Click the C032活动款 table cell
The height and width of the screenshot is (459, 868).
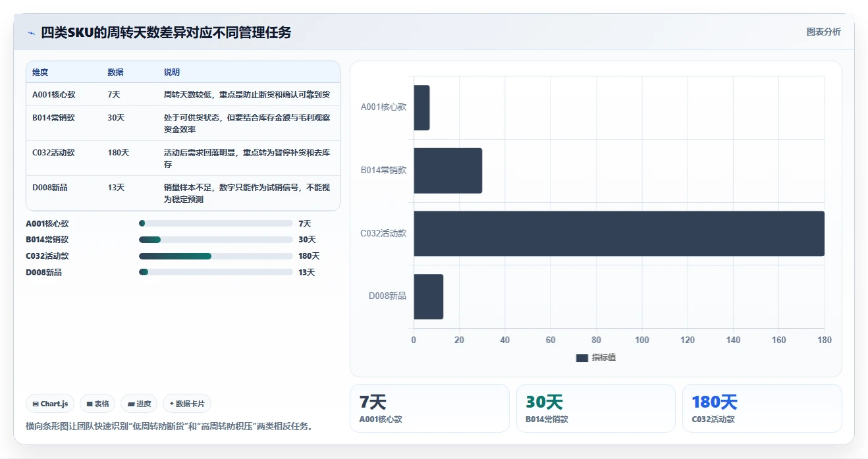(53, 153)
